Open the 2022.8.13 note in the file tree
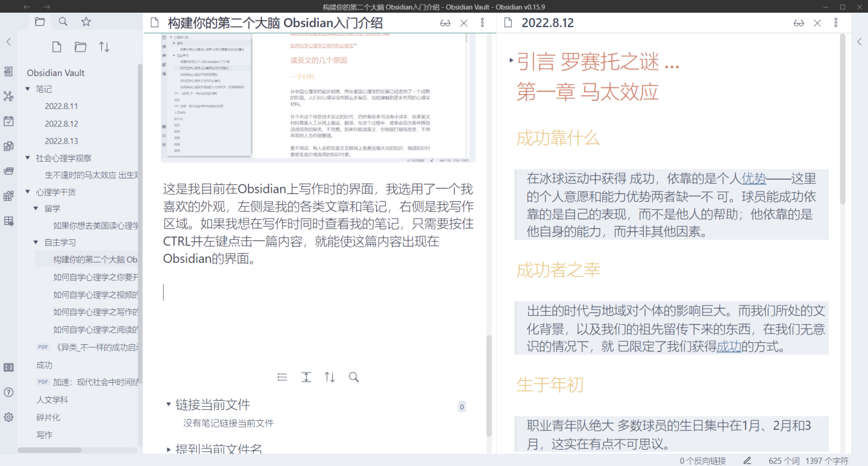The image size is (868, 466). [x=61, y=141]
